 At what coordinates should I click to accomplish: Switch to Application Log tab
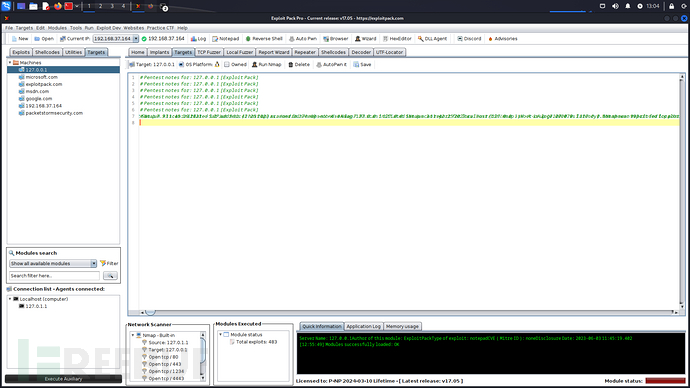(363, 326)
